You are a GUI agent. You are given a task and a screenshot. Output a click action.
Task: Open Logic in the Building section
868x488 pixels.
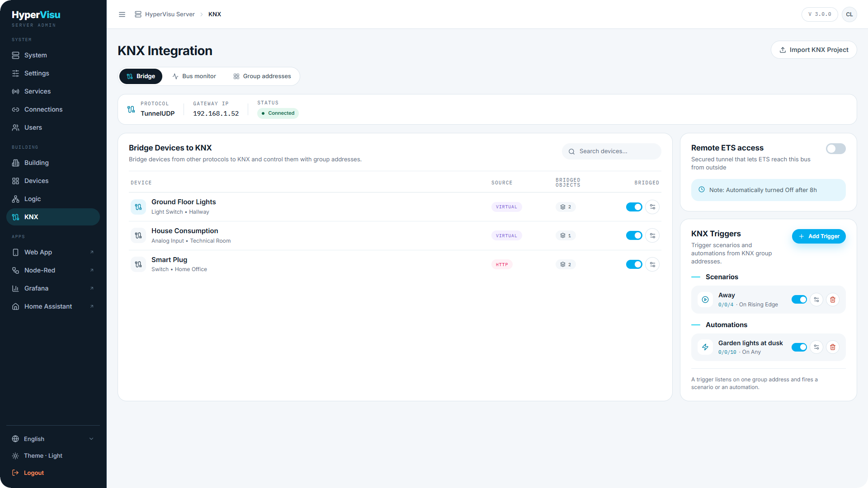[53, 199]
